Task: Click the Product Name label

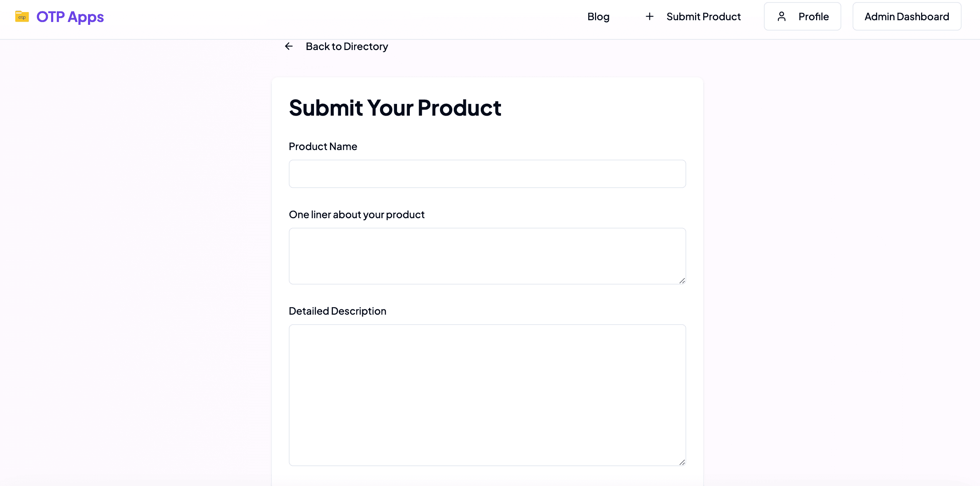Action: [323, 147]
